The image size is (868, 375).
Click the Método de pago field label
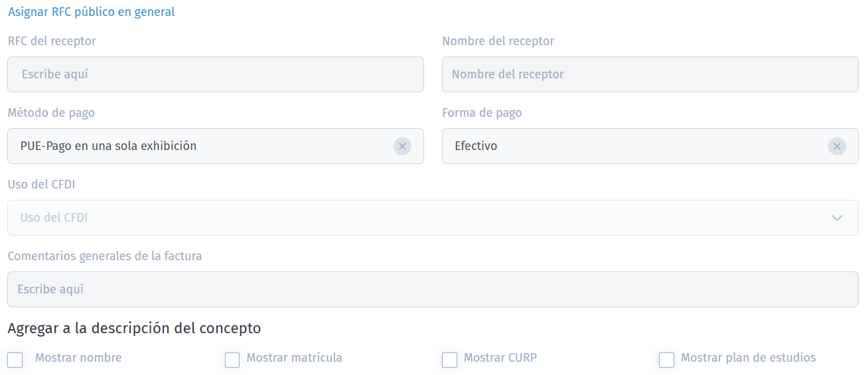pyautogui.click(x=51, y=113)
